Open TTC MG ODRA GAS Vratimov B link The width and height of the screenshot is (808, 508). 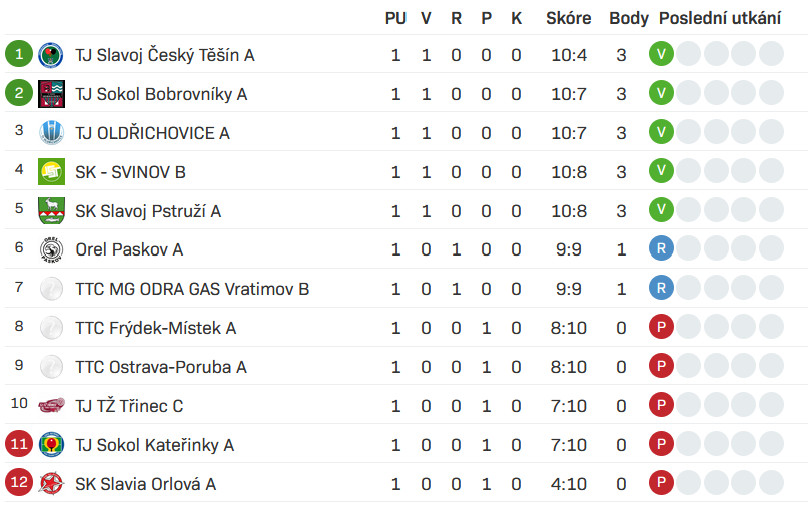[x=192, y=289]
